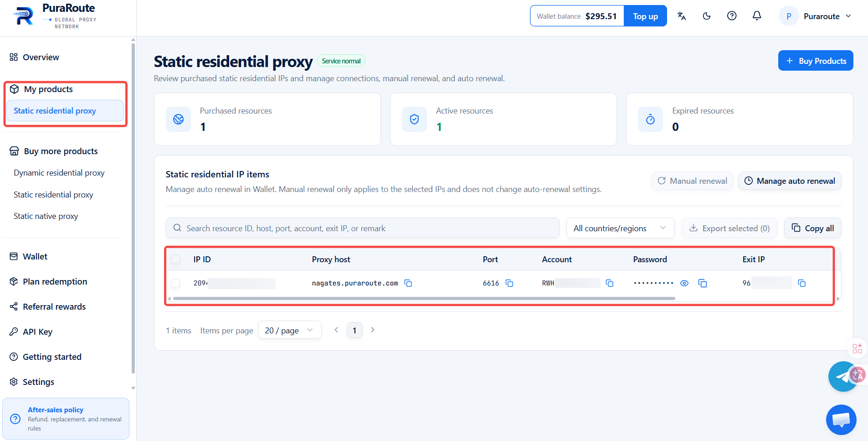Click the Service normal status badge

(x=341, y=61)
